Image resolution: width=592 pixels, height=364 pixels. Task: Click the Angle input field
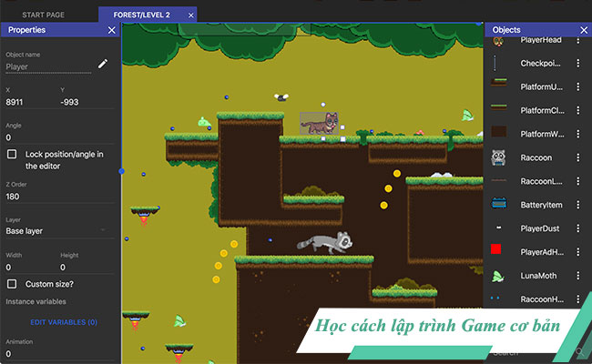(59, 137)
